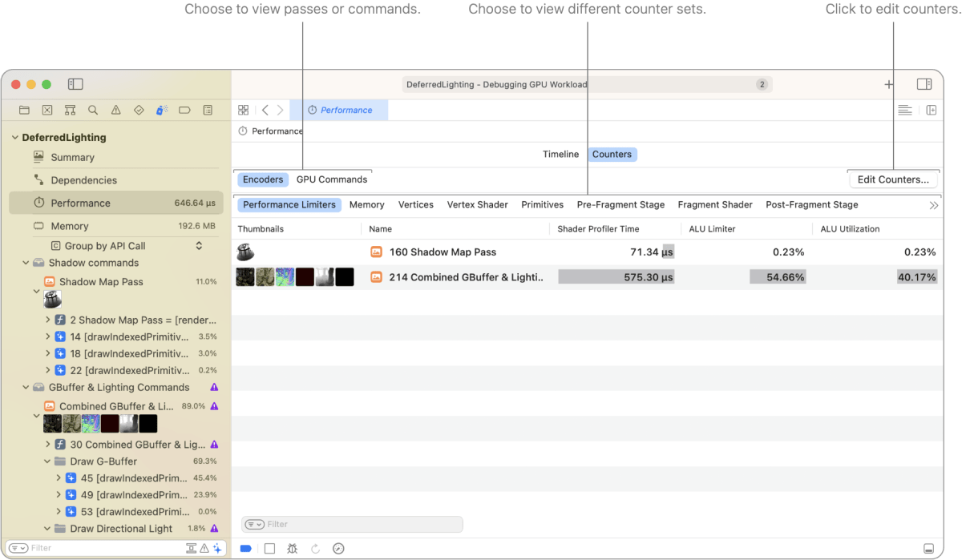The width and height of the screenshot is (962, 560).
Task: Open the Performance editor tab
Action: (339, 111)
